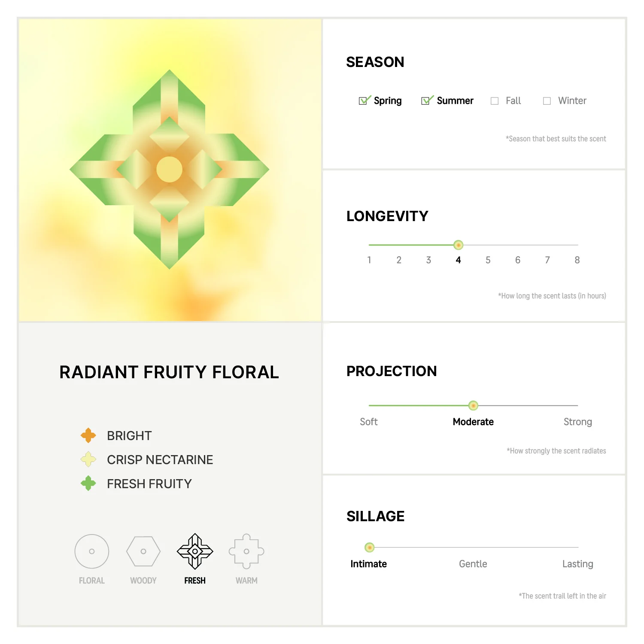Click the sillage slider Intimate handle
This screenshot has height=644, width=644.
[x=369, y=547]
